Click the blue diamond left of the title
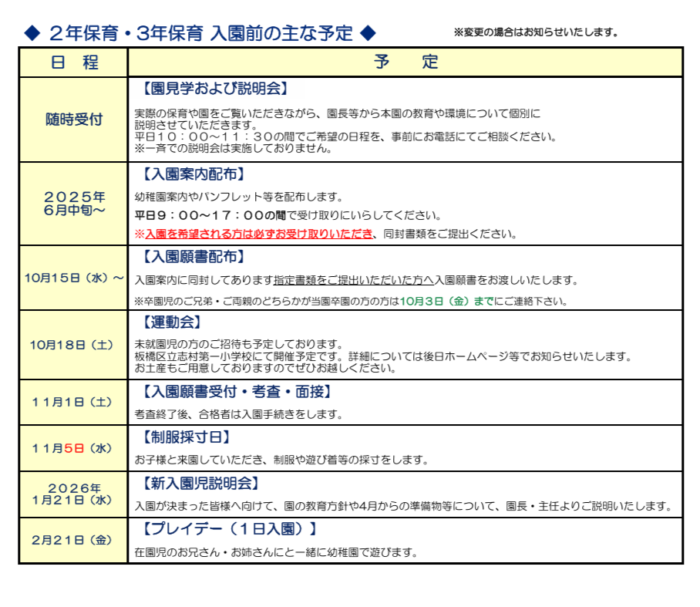This screenshot has height=607, width=700. 32,32
